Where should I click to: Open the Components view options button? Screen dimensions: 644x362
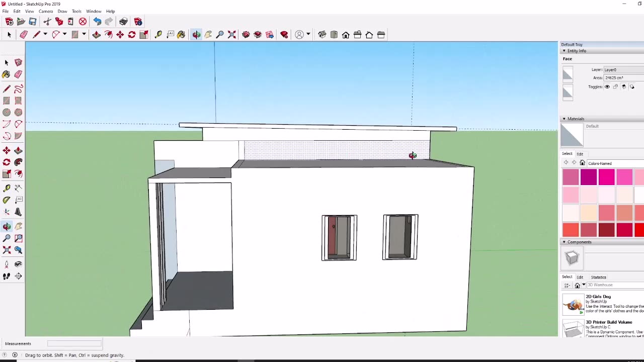567,285
